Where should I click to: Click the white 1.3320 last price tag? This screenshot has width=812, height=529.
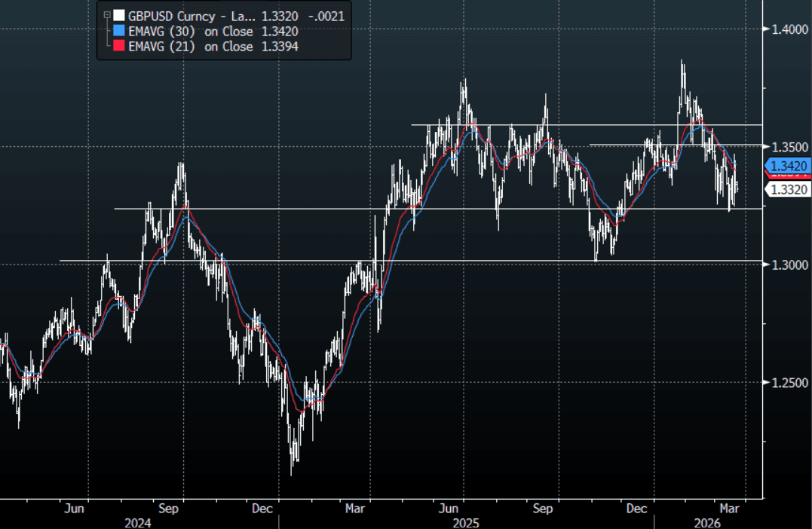pyautogui.click(x=787, y=190)
